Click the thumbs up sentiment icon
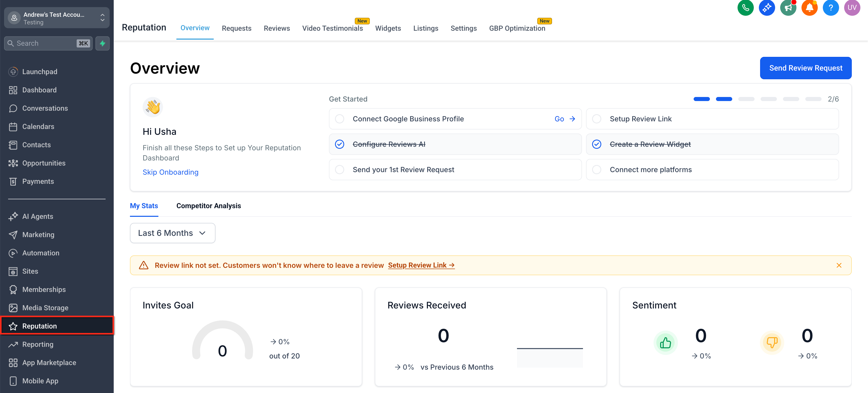This screenshot has width=868, height=393. point(665,343)
